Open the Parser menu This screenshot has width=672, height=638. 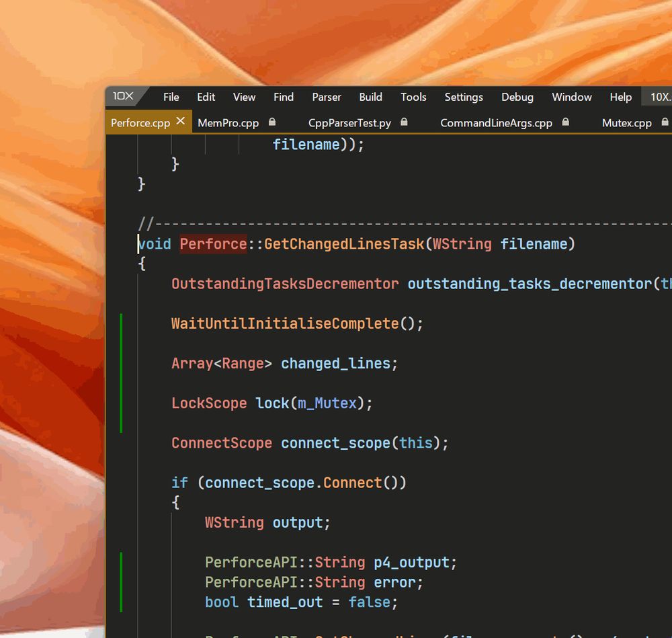coord(327,97)
